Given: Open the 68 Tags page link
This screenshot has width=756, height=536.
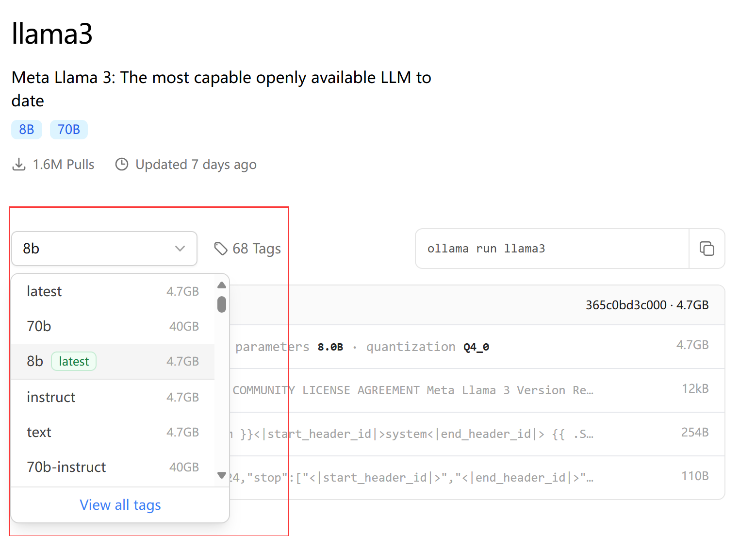Looking at the screenshot, I should coord(256,249).
